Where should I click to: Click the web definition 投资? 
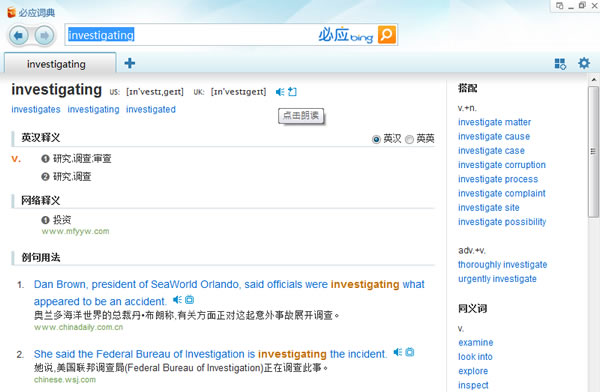pos(62,220)
